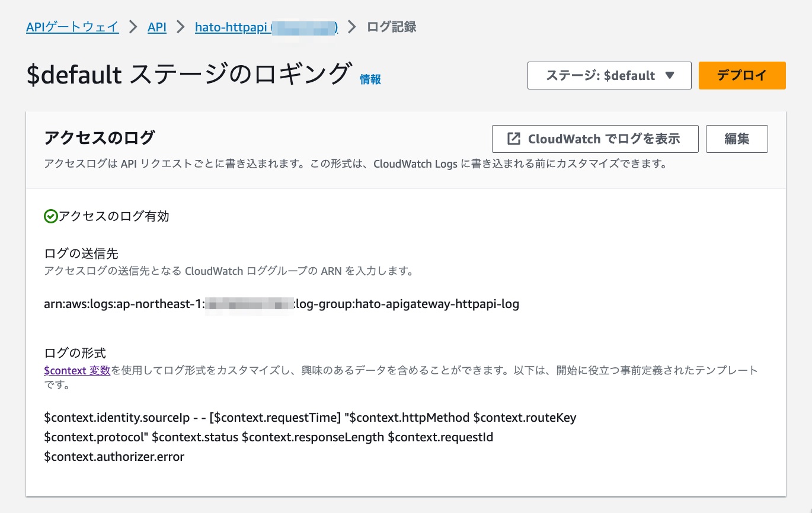Viewport: 812px width, 513px height.
Task: Open the ステージ: $default stage dropdown
Action: coord(609,75)
